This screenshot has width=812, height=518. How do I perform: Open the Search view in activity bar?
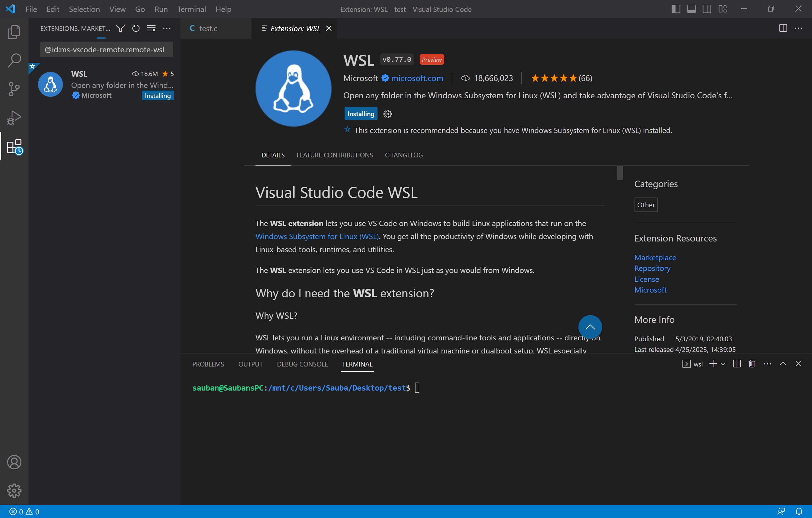[14, 60]
